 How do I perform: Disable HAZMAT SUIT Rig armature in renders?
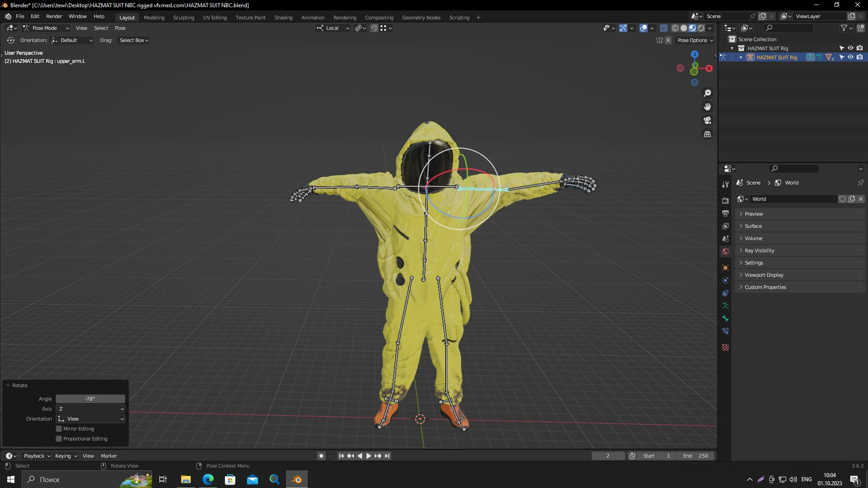coord(859,57)
